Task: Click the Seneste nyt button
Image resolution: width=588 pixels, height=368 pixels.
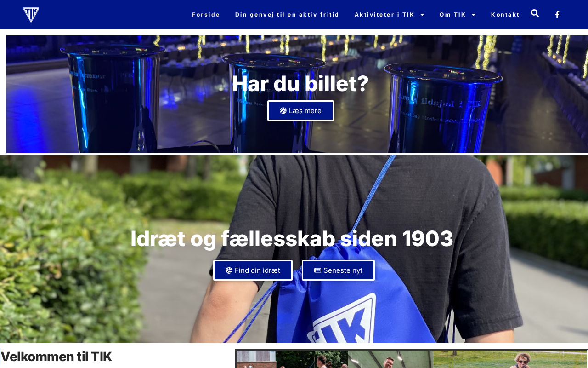Action: 338,270
